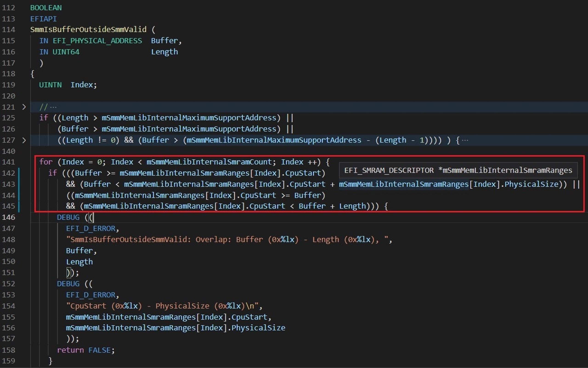
Task: Click the EFIAPI keyword
Action: pyautogui.click(x=44, y=19)
